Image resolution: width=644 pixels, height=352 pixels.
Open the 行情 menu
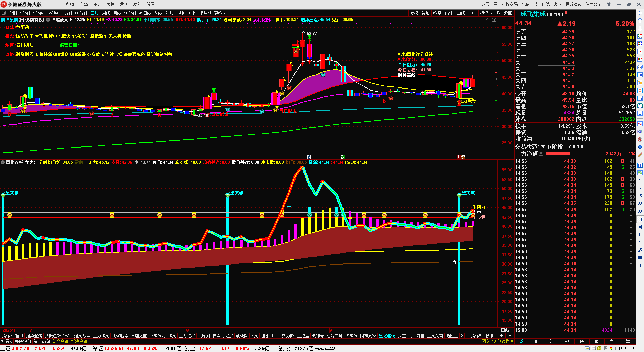coord(70,4)
